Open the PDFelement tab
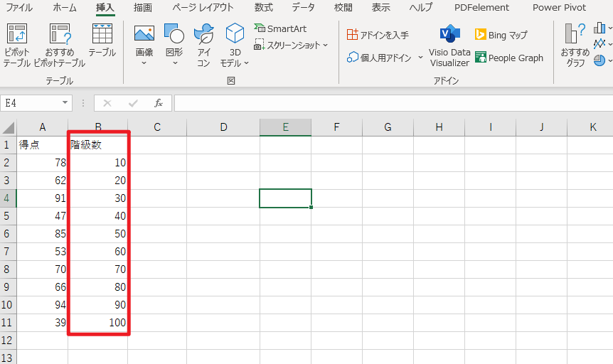This screenshot has height=364, width=613. [x=481, y=7]
